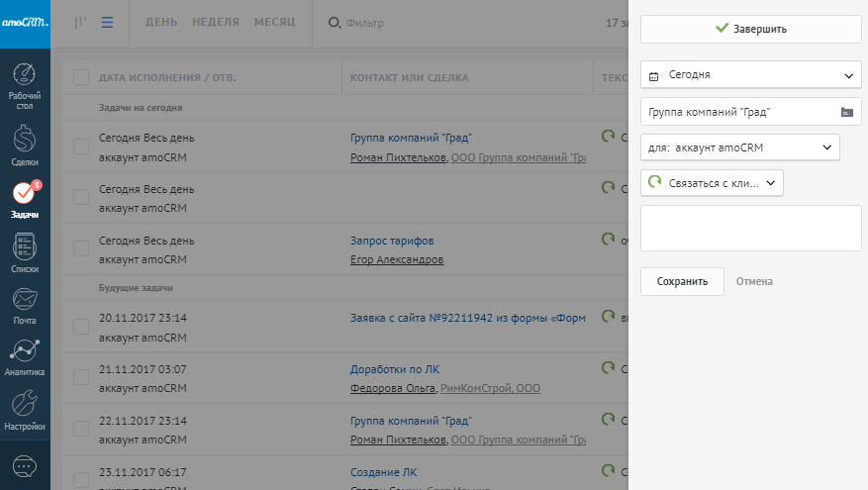The width and height of the screenshot is (868, 490).
Task: Click the folder icon in deal field
Action: (847, 112)
